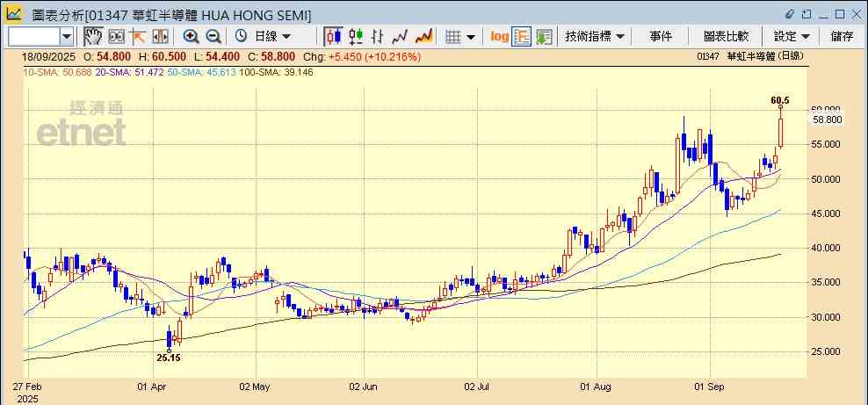Viewport: 868px width, 405px height.
Task: Click the 20-SMA: 51.472 legend label
Action: tap(131, 72)
